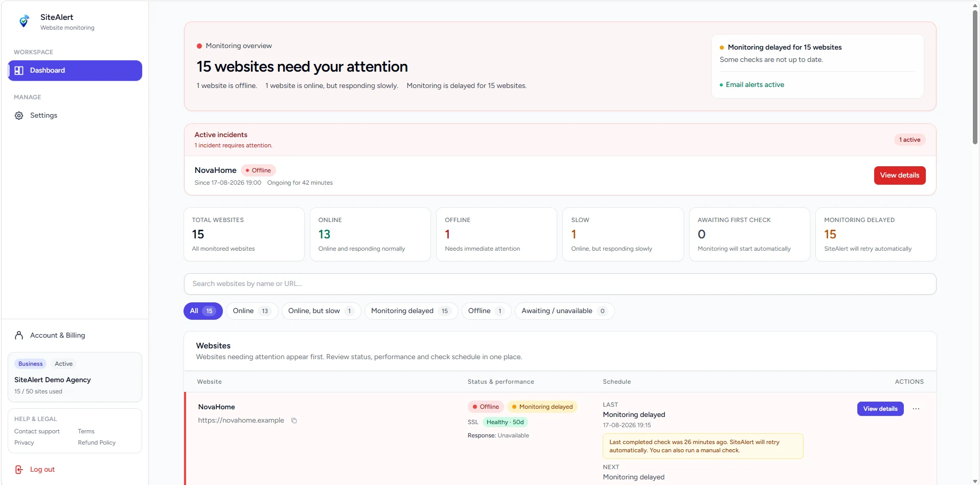This screenshot has width=980, height=485.
Task: Click the last completed check warning note
Action: (703, 446)
